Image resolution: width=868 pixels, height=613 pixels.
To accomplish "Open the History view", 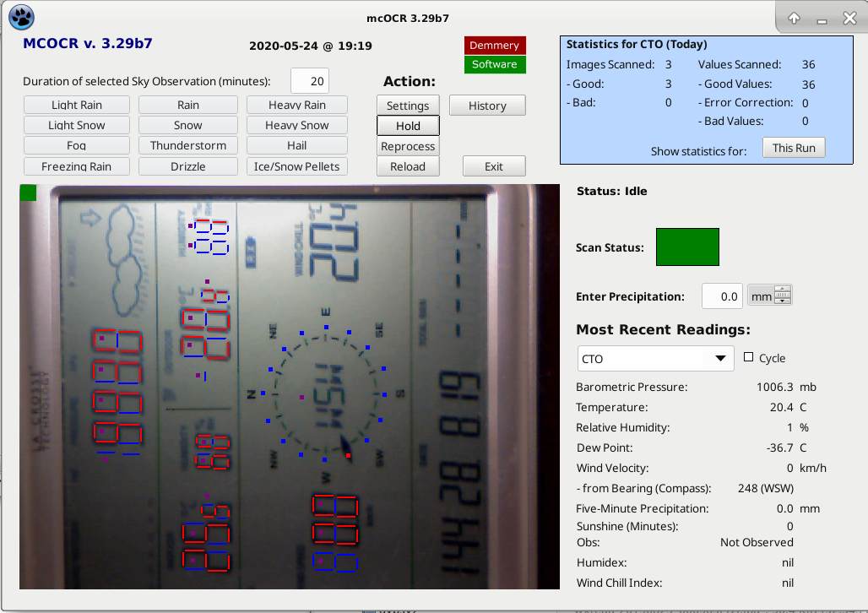I will [x=487, y=106].
